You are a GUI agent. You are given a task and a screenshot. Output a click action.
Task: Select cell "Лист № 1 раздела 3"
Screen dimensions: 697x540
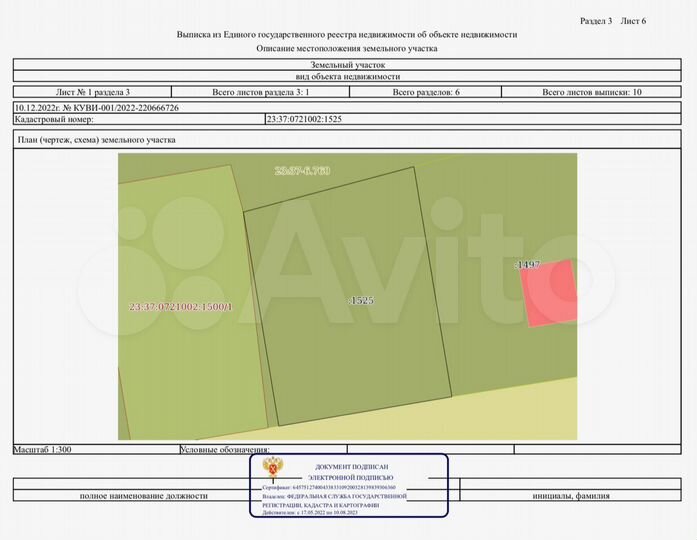(x=92, y=92)
